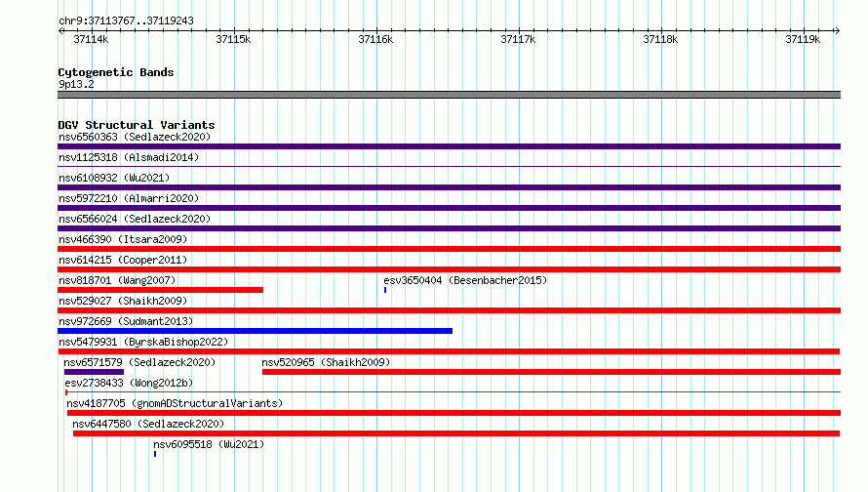Screen dimensions: 868x492
Task: Click the 37119k ruler tick label
Action: coord(803,39)
